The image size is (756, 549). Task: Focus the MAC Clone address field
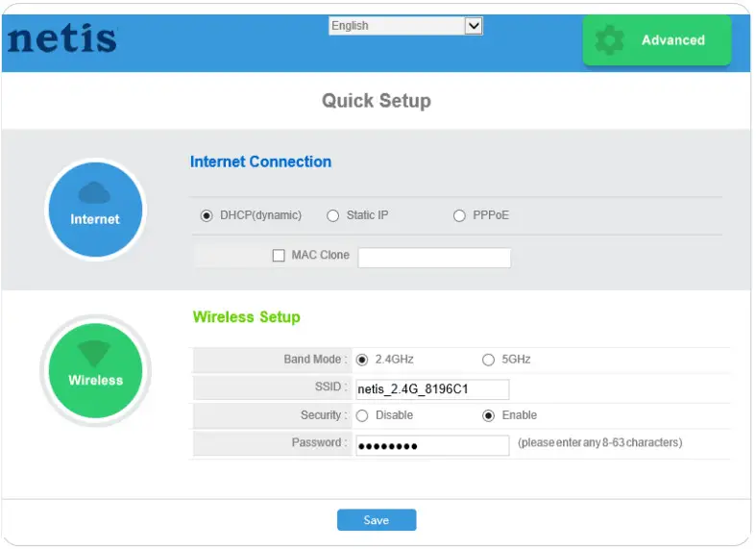(x=434, y=258)
